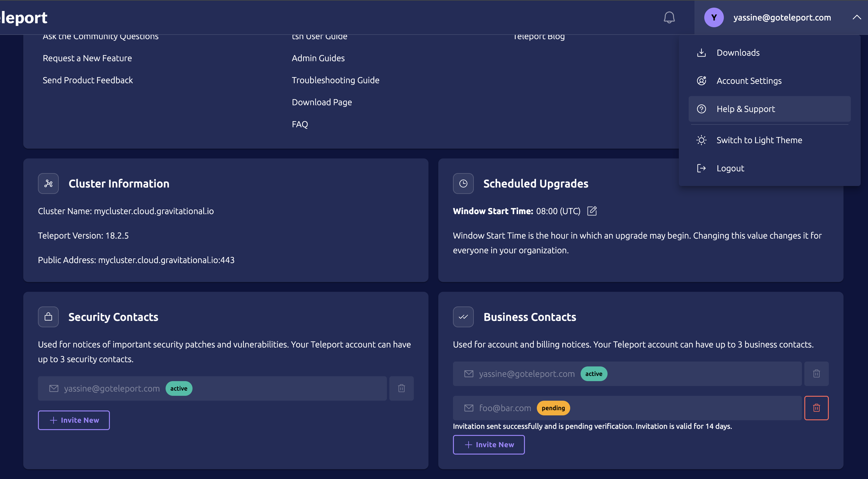Click the Business Contacts checkmark icon
Viewport: 868px width, 479px height.
click(x=463, y=317)
